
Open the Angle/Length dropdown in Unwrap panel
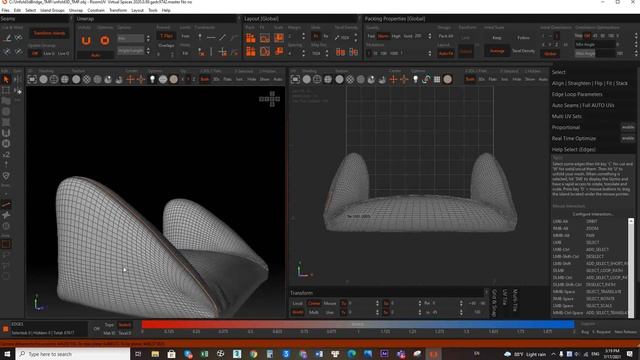tap(131, 51)
